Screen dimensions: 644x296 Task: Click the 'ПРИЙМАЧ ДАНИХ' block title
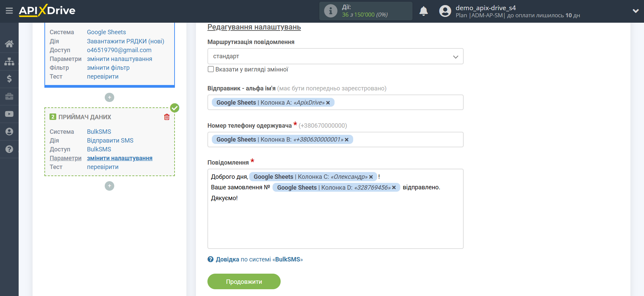click(85, 117)
